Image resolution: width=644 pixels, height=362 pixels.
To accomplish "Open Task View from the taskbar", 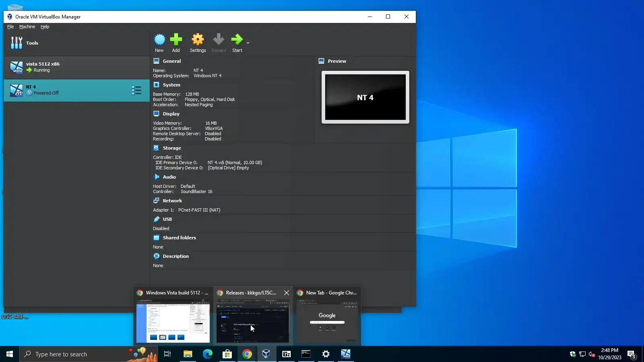I will pos(167,354).
